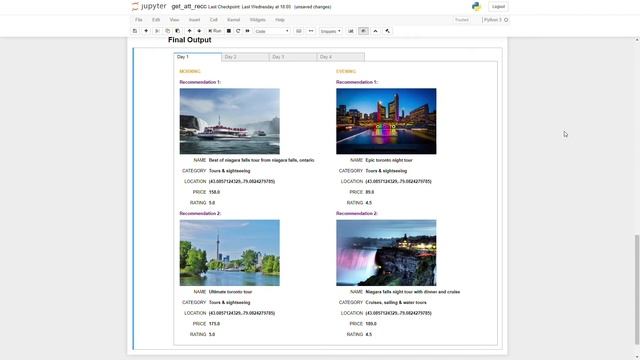The width and height of the screenshot is (640, 360).
Task: Click the Jupyter logo
Action: click(x=149, y=7)
